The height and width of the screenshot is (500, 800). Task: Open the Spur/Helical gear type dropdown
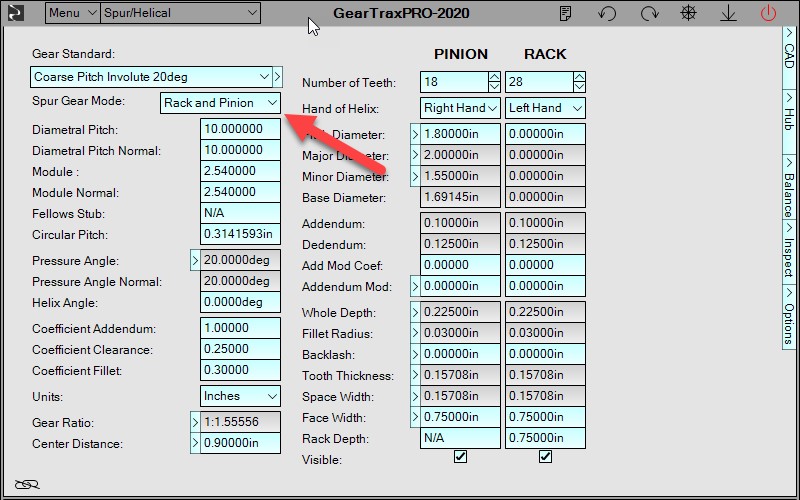coord(181,13)
